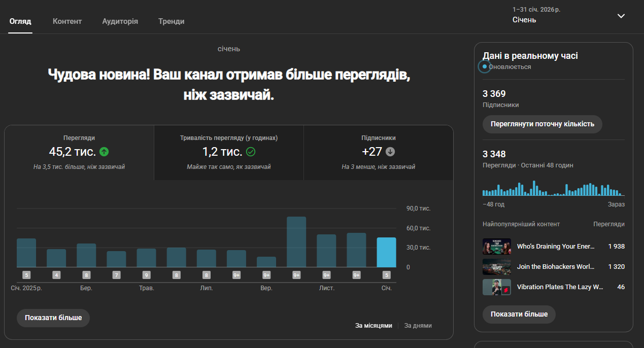
Task: Click Показати більше in real-time panel
Action: (x=519, y=314)
